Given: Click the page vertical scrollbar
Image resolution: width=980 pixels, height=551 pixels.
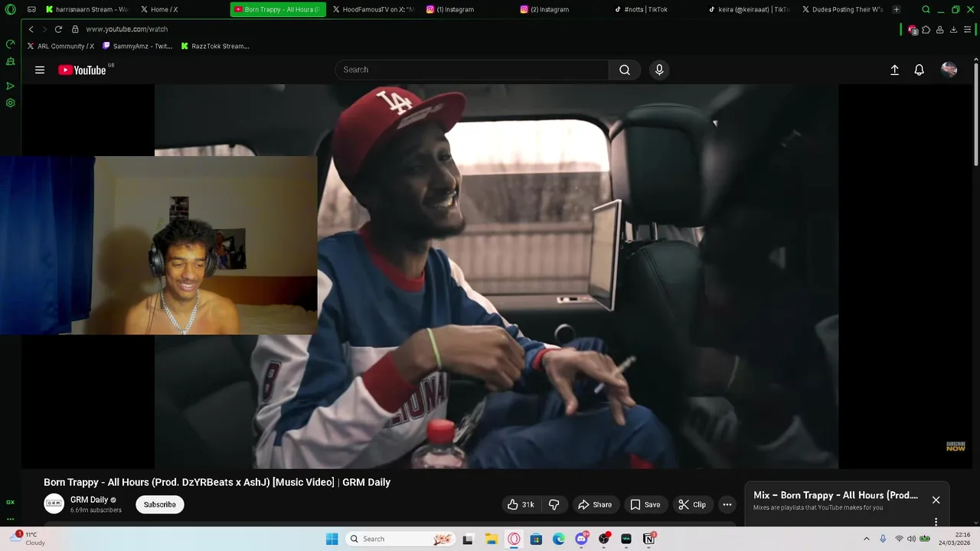Looking at the screenshot, I should [x=976, y=115].
